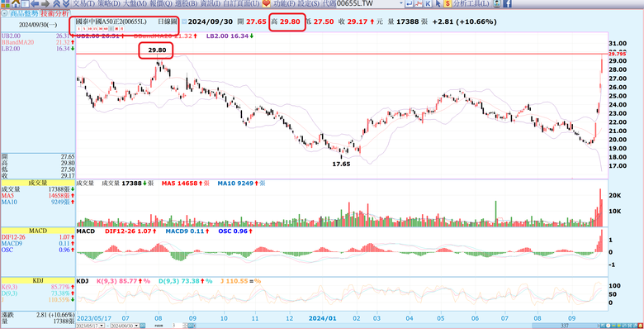
Task: Open 功能(F) menu
Action: pyautogui.click(x=284, y=3)
